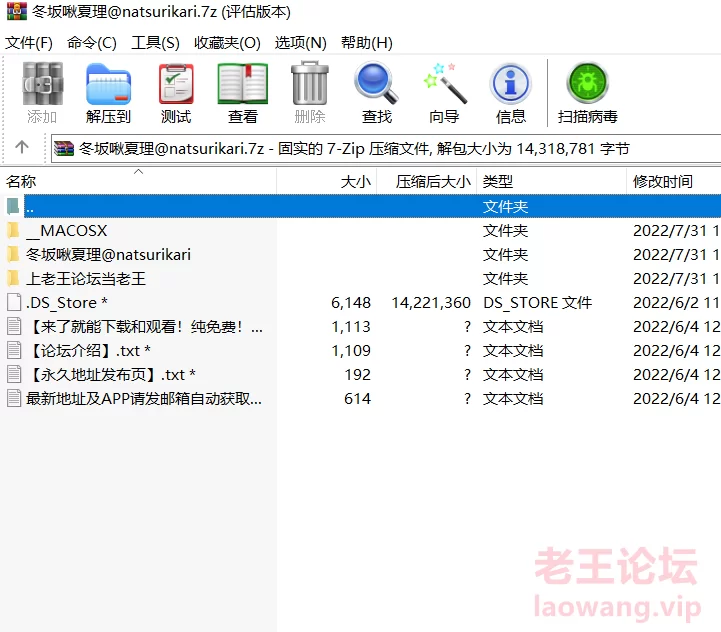Select 上老王论坛当老王 folder name
The image size is (721, 632).
click(x=86, y=278)
